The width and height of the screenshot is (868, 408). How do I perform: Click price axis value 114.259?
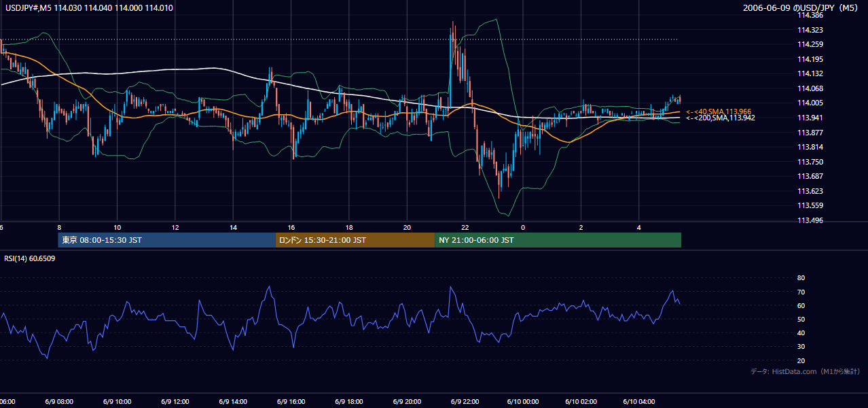pos(809,44)
